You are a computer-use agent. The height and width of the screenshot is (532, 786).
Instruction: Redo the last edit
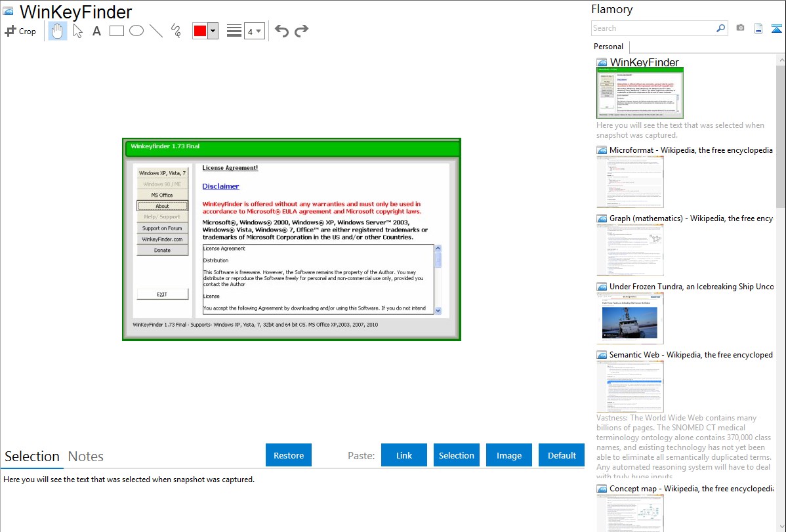[301, 31]
